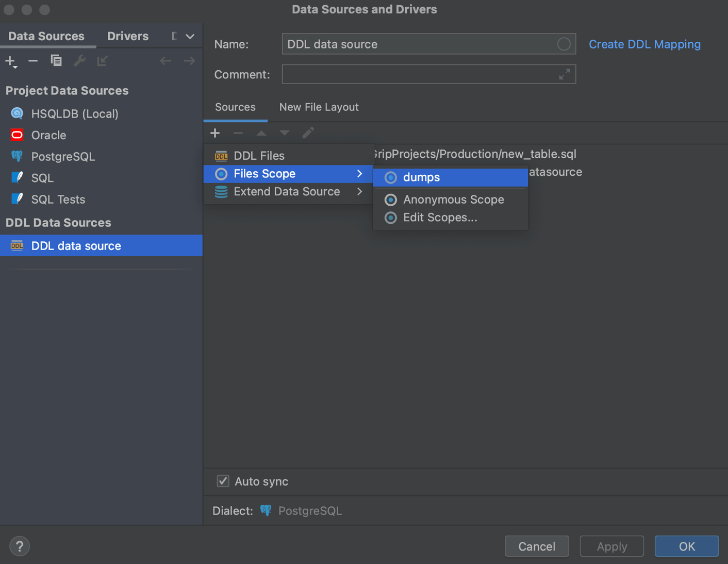
Task: Open the hidden tabs chevron dropdown
Action: (x=189, y=36)
